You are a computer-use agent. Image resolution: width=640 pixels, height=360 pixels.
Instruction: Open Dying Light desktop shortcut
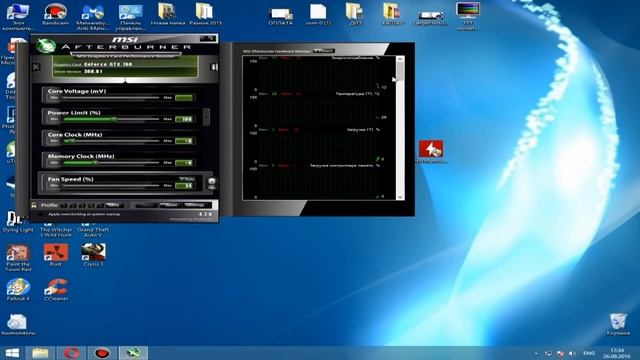point(18,222)
